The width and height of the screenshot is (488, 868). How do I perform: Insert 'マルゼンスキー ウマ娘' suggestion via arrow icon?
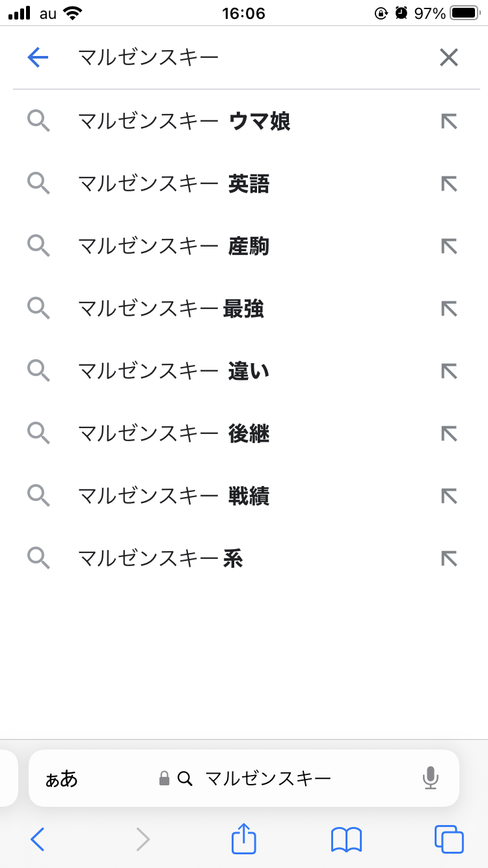click(x=449, y=122)
